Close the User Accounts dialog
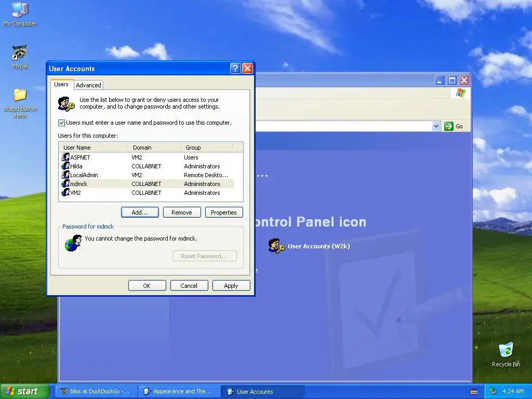 (x=247, y=69)
